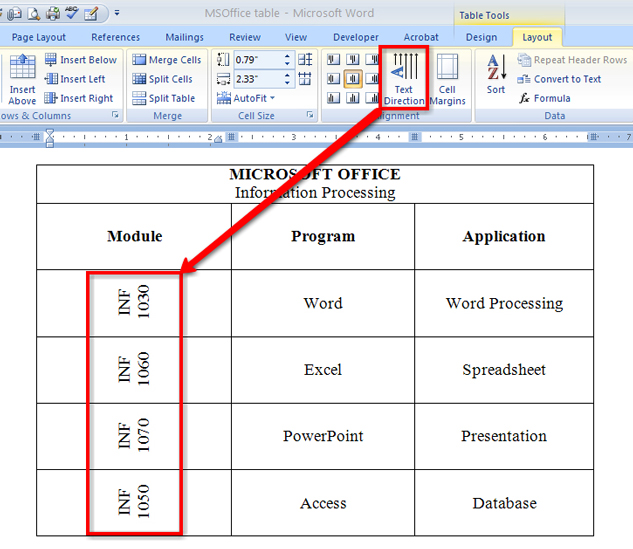This screenshot has height=549, width=633.
Task: Toggle Align Top Left cell alignment
Action: pyautogui.click(x=333, y=60)
